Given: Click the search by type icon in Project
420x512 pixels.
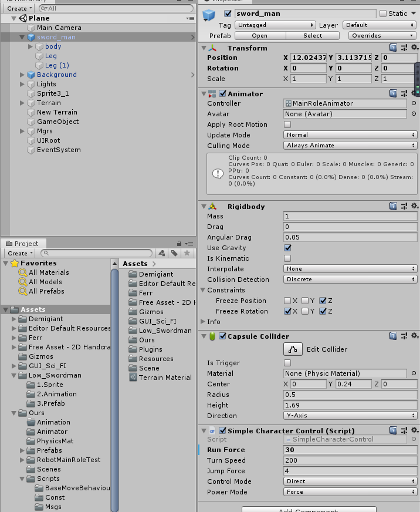Looking at the screenshot, I should coord(162,253).
